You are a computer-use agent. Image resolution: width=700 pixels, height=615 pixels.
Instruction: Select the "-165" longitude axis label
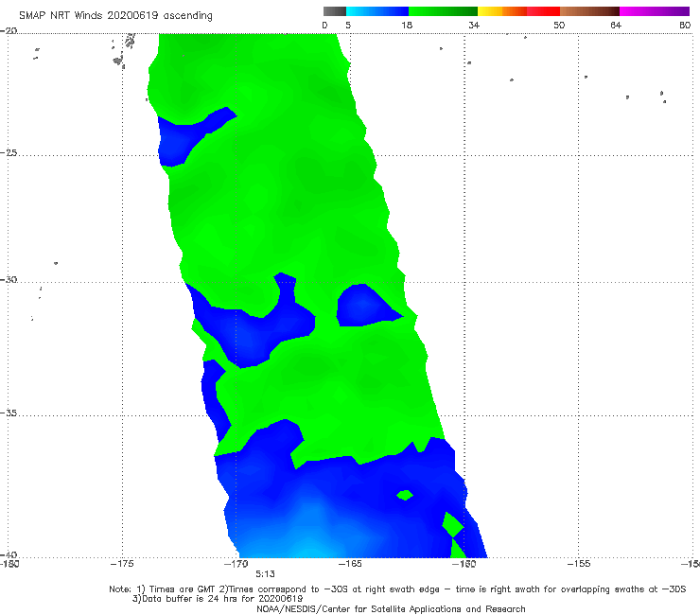(x=350, y=564)
